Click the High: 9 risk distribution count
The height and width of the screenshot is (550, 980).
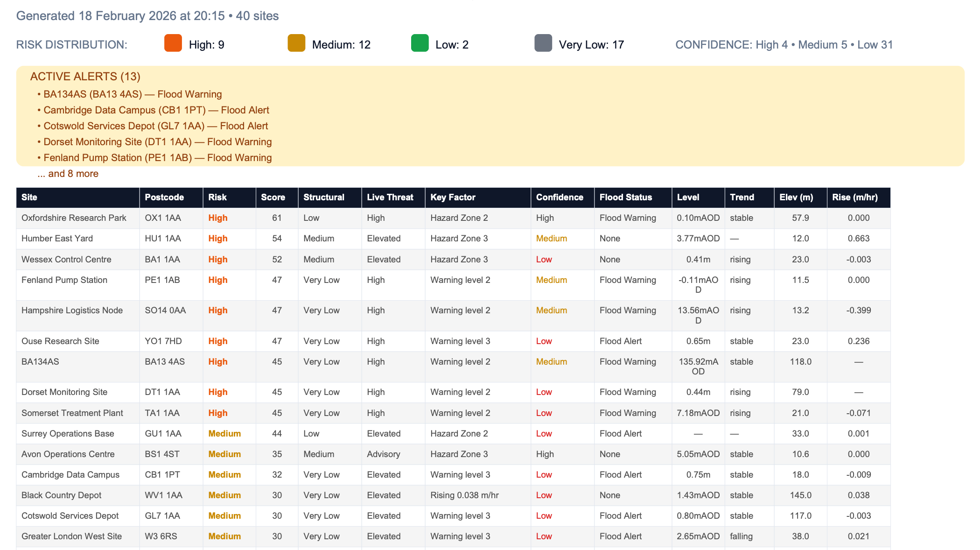[x=206, y=44]
